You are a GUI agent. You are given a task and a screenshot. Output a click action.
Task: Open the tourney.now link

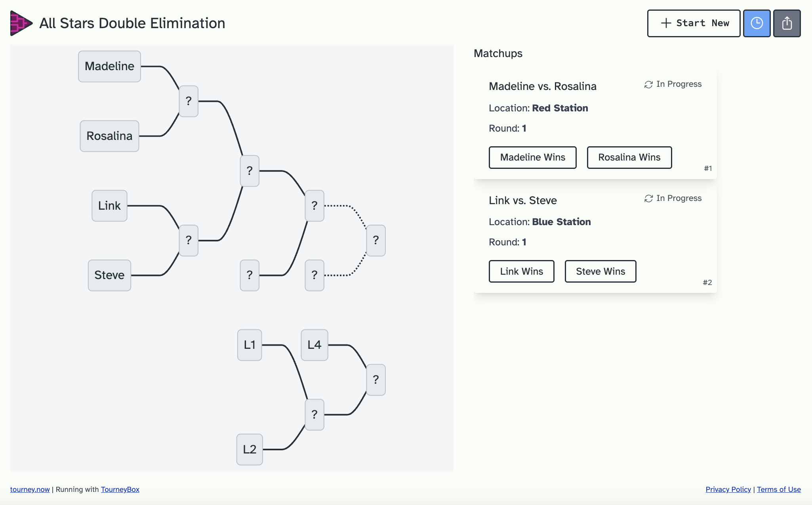(x=29, y=489)
